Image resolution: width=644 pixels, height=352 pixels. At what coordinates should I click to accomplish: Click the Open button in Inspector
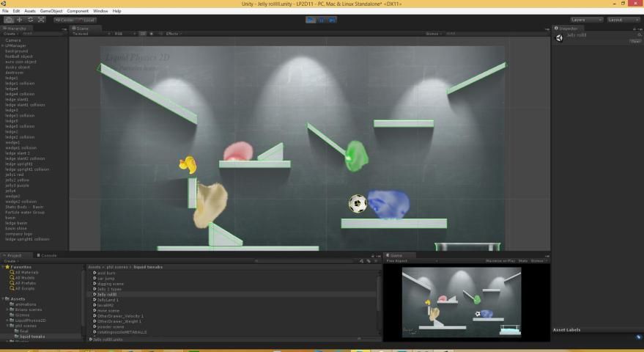click(634, 41)
